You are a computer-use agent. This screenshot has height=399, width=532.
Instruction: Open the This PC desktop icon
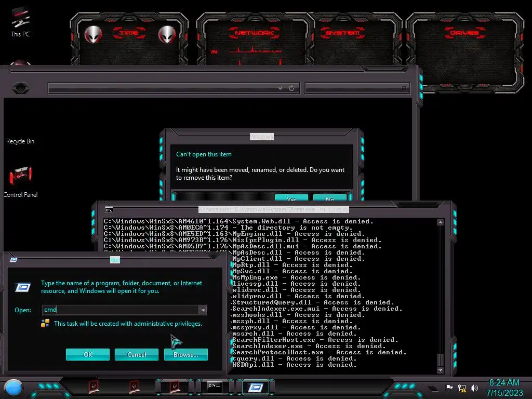20,22
